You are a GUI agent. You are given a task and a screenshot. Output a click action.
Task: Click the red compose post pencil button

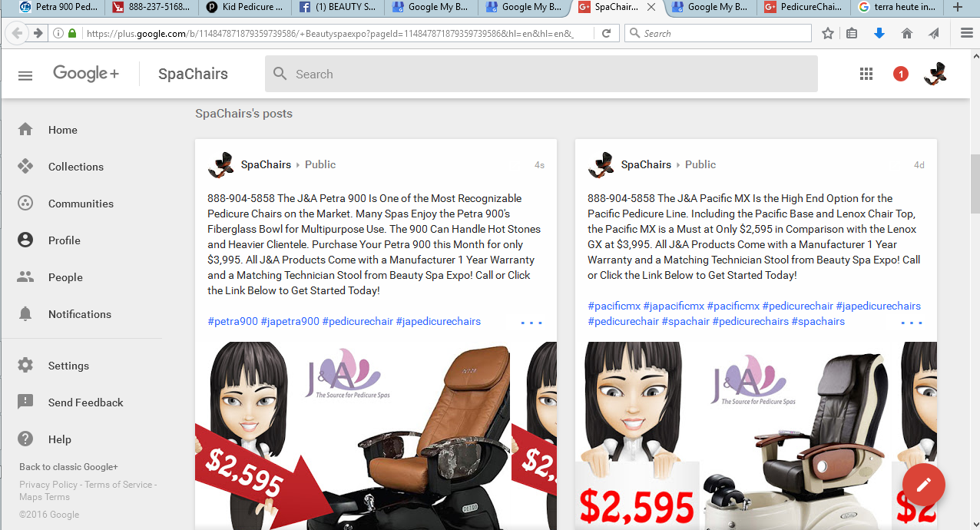923,484
